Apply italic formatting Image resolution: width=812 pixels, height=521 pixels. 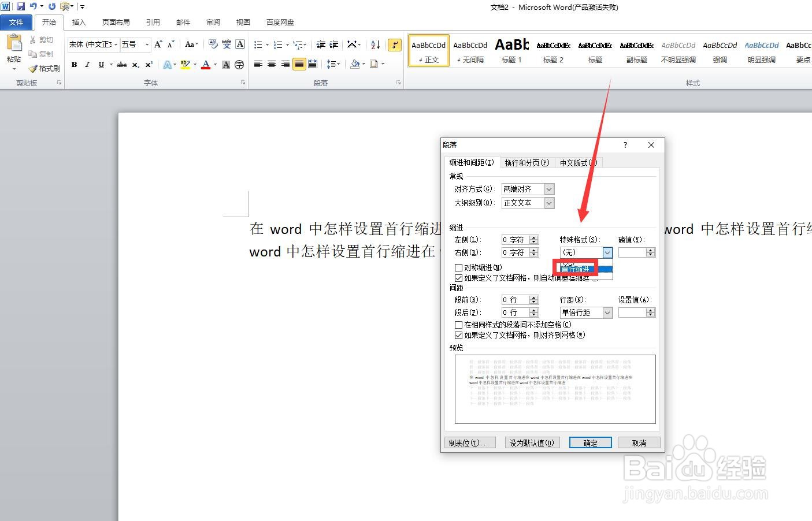(87, 64)
